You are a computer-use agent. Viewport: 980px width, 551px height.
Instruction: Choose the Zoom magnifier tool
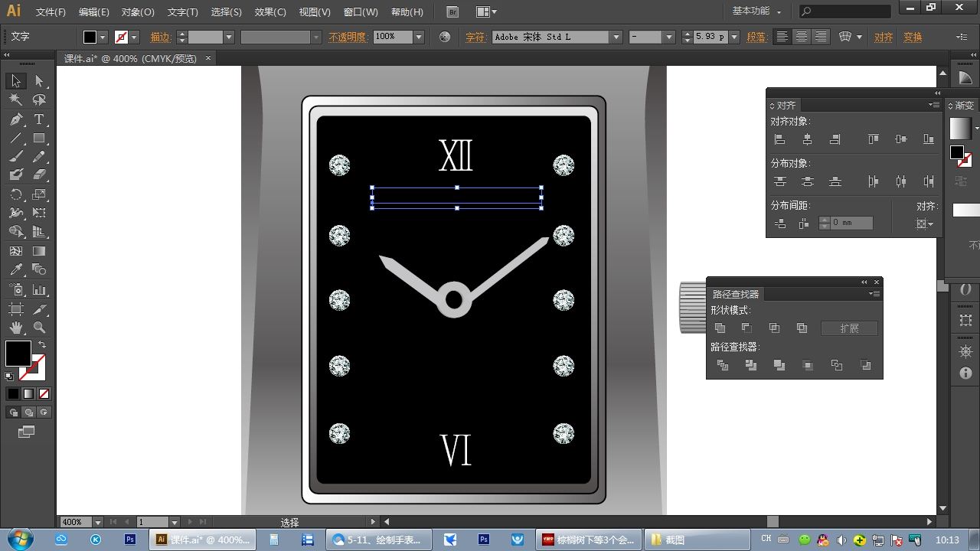click(39, 328)
